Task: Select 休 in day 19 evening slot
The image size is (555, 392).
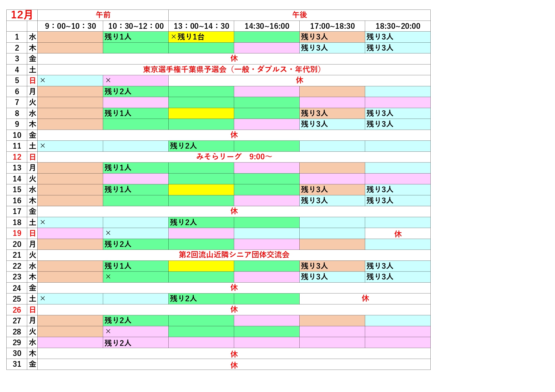Action: [x=398, y=234]
